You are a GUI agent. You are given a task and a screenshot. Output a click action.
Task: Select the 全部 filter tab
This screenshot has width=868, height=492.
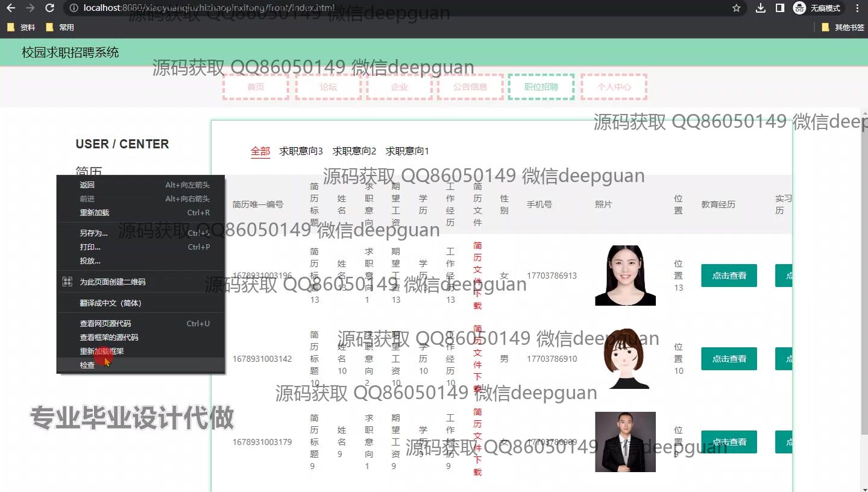pyautogui.click(x=260, y=151)
